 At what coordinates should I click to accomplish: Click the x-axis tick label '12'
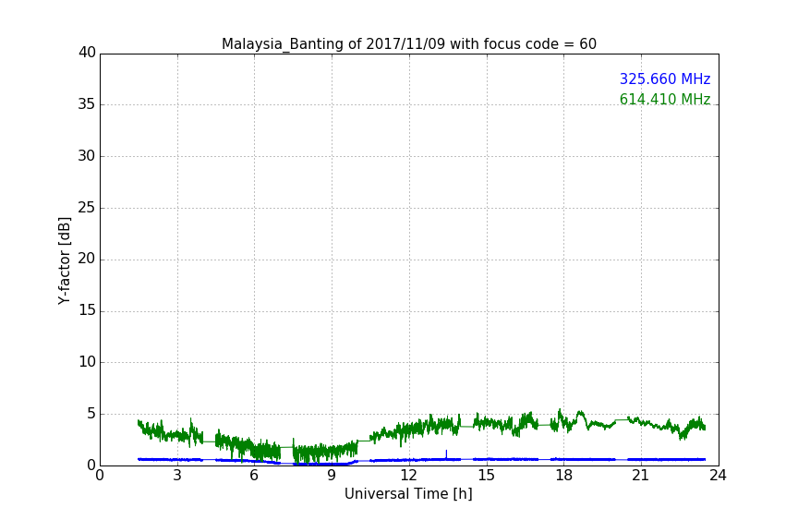(x=409, y=476)
